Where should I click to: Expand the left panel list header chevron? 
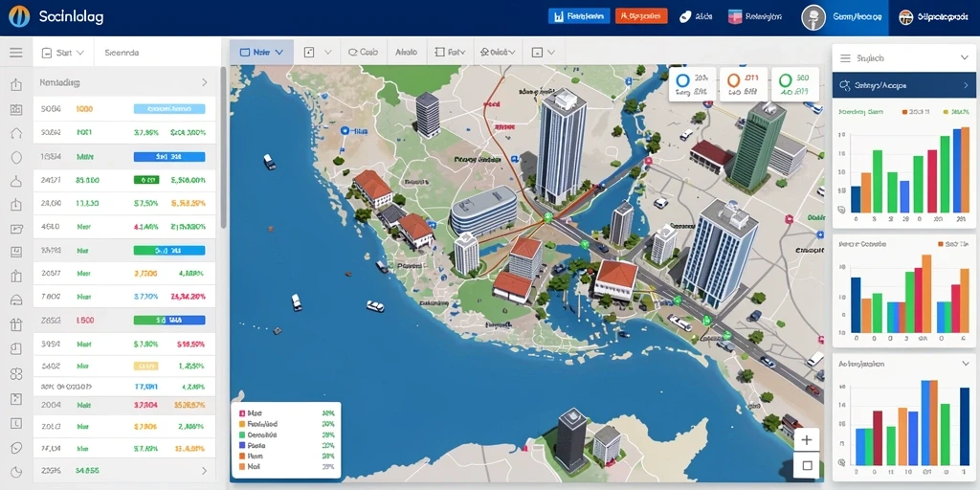(205, 82)
